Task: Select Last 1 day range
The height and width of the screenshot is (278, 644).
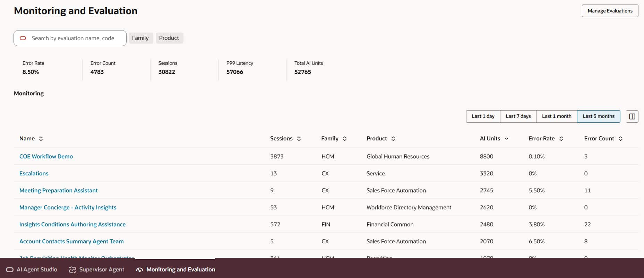Action: [483, 116]
